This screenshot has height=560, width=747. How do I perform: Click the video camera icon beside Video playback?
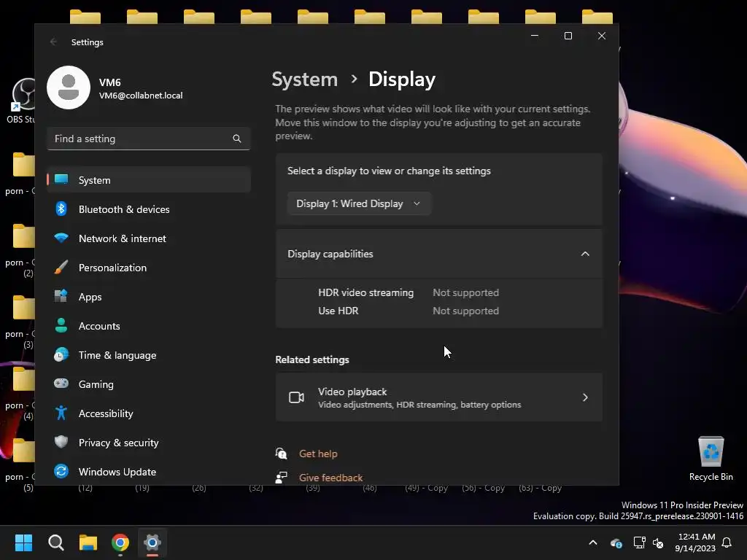pos(296,397)
